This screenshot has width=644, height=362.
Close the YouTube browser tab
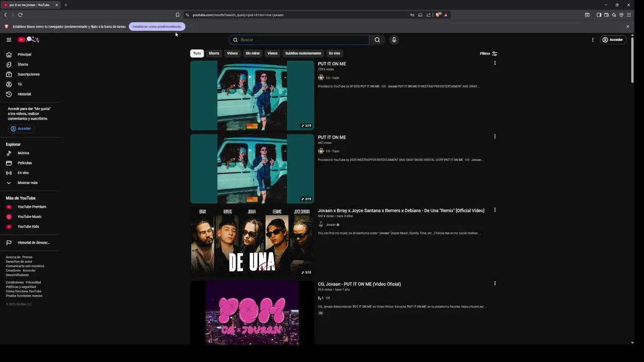click(x=56, y=5)
